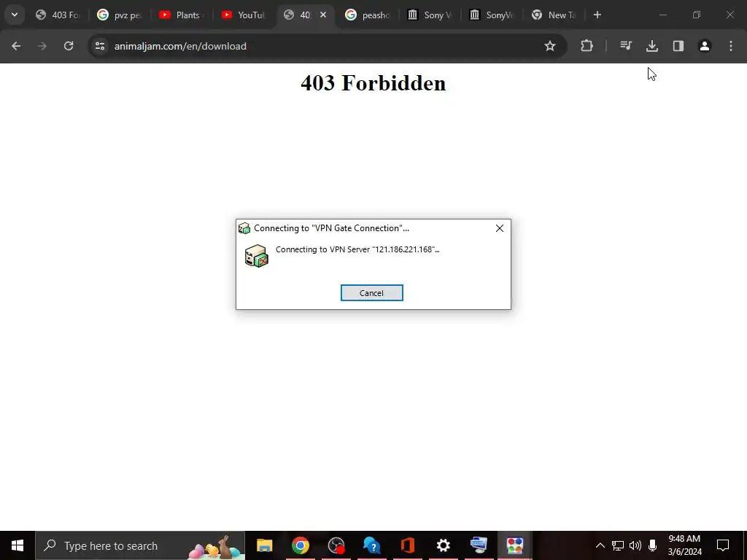The image size is (747, 560).
Task: Switch to the Sony V tab
Action: tap(430, 15)
